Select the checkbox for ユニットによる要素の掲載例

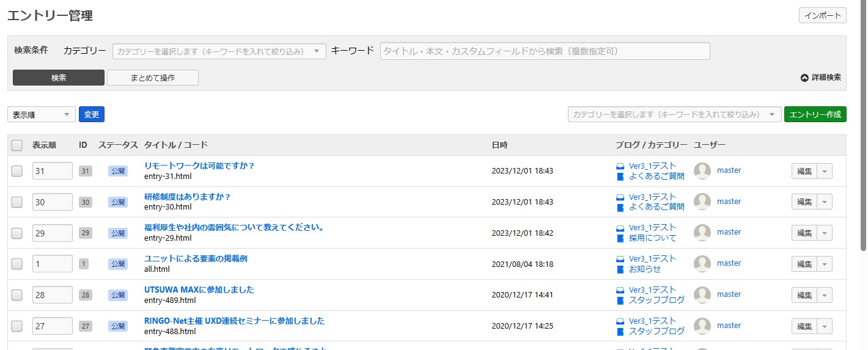[x=17, y=264]
